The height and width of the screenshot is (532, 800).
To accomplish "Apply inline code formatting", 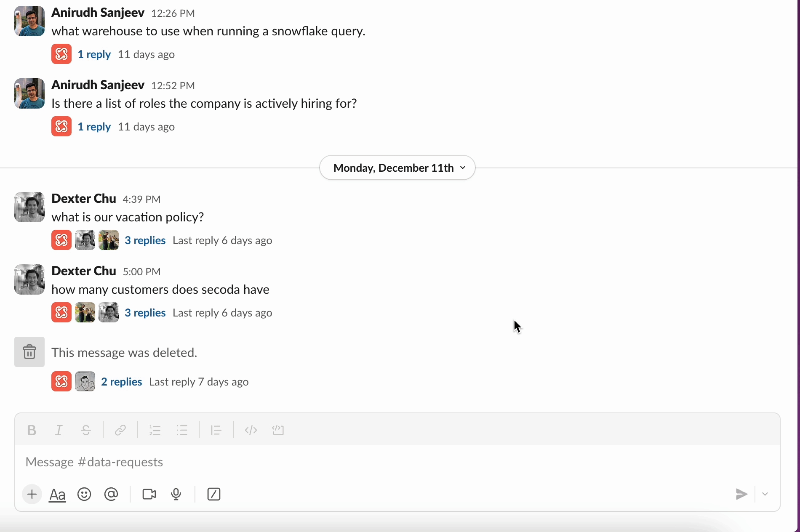I will (251, 430).
